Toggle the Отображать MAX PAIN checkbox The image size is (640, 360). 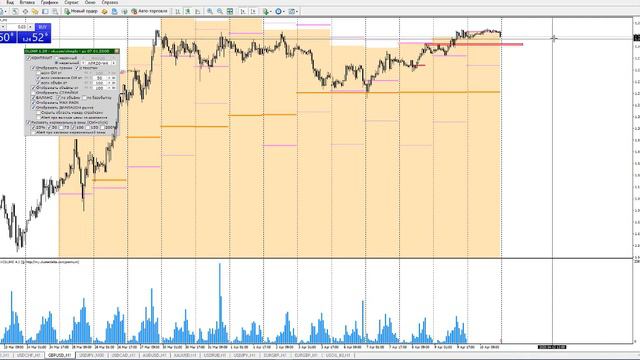click(x=33, y=102)
